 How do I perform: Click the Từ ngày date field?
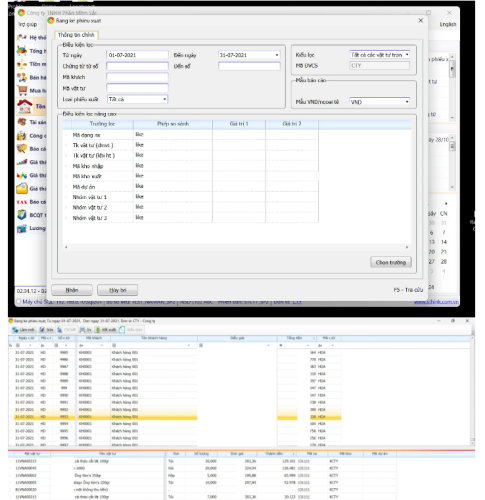[x=137, y=55]
